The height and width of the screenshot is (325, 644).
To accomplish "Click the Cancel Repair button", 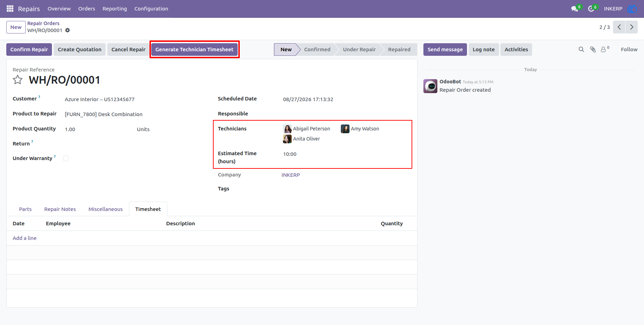I will point(129,50).
